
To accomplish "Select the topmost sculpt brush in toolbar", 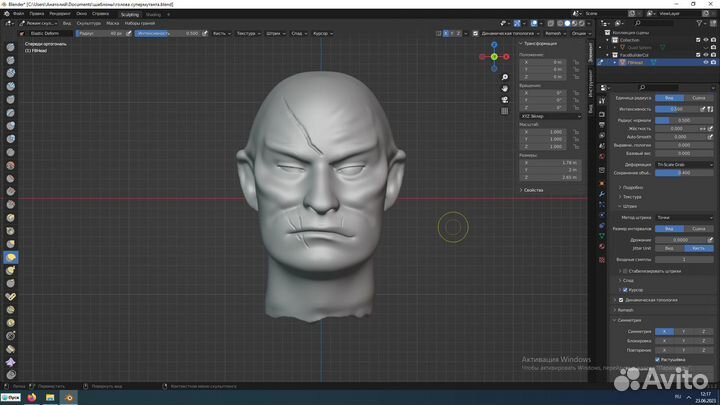I will [10, 46].
